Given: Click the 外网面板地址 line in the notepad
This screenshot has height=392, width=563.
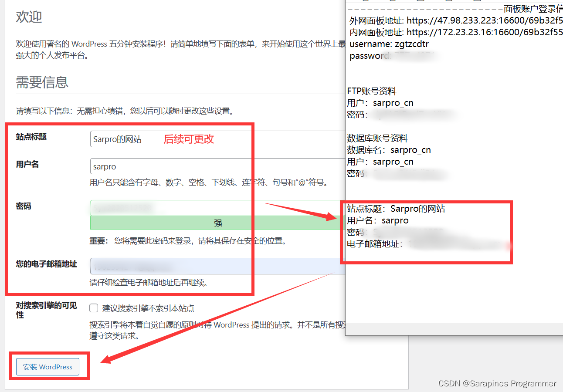Looking at the screenshot, I should 456,20.
